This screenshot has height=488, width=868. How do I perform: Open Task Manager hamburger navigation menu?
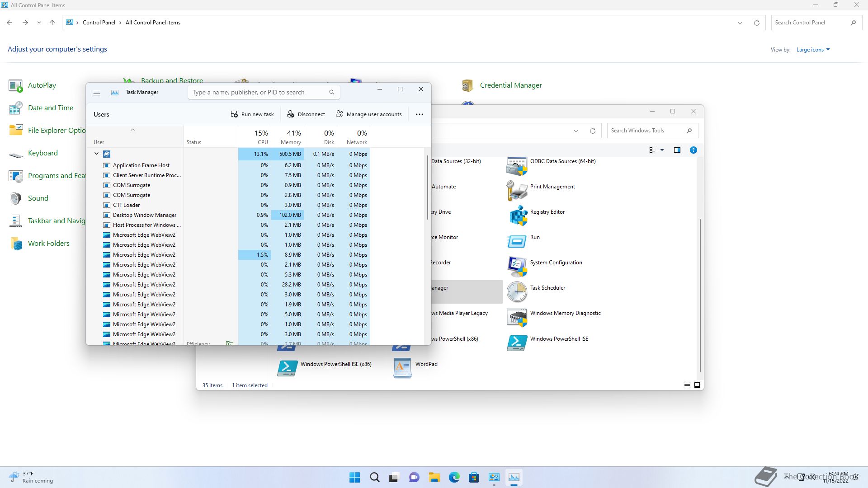tap(96, 93)
